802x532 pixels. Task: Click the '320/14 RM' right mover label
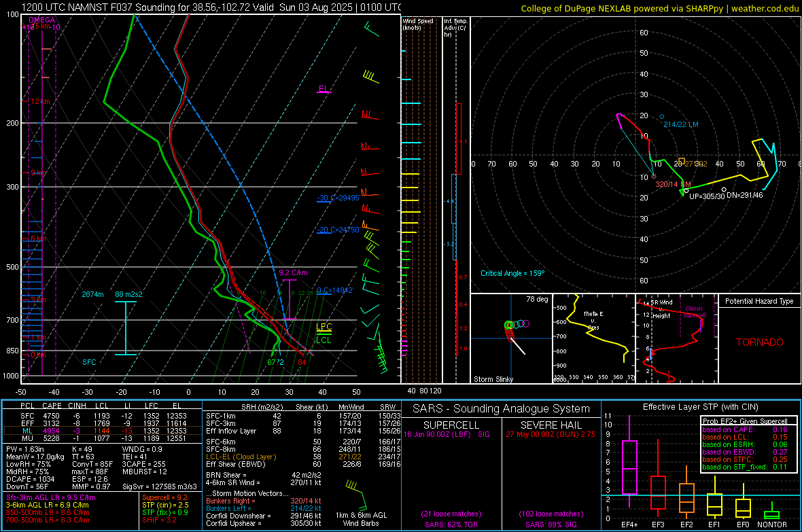pyautogui.click(x=673, y=184)
